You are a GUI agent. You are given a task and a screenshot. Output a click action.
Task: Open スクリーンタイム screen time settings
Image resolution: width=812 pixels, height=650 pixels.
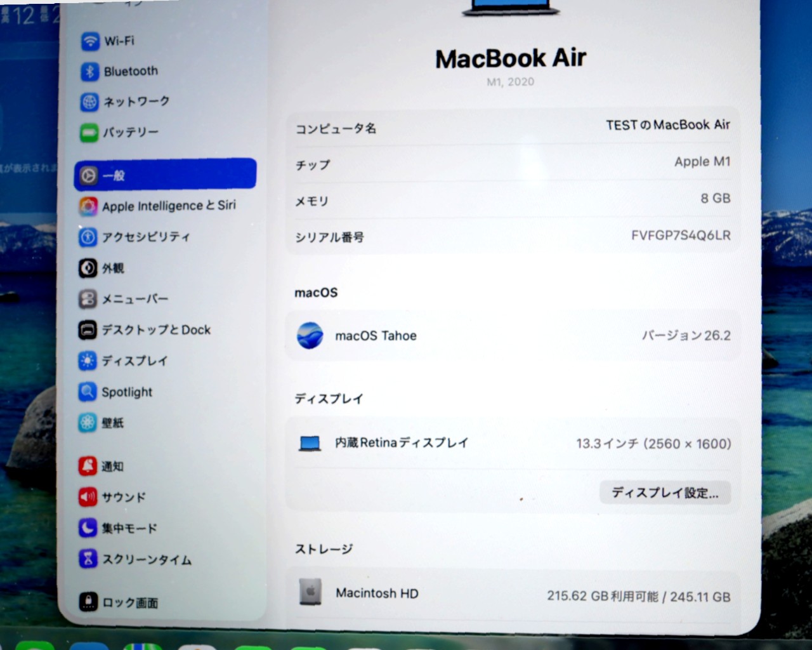146,559
